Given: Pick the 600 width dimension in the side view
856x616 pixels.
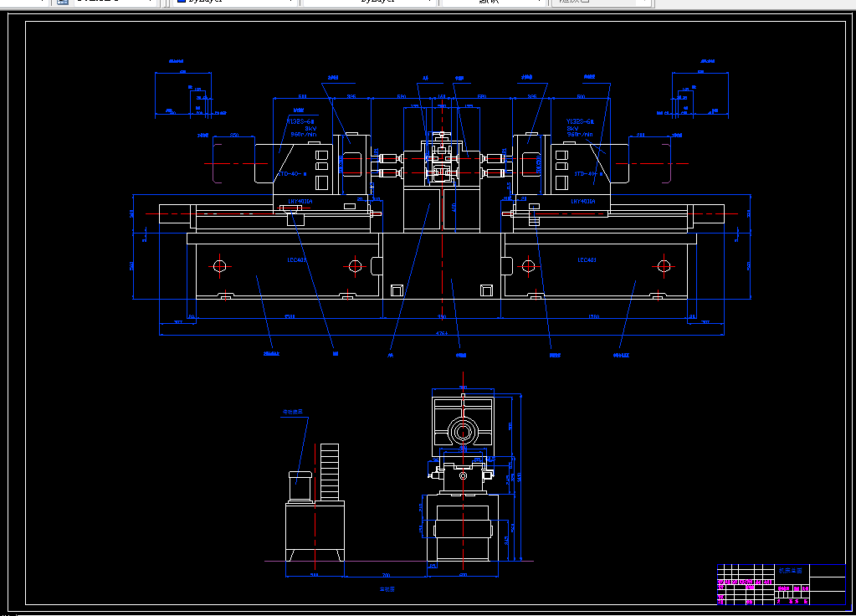Looking at the screenshot, I should point(463,575).
